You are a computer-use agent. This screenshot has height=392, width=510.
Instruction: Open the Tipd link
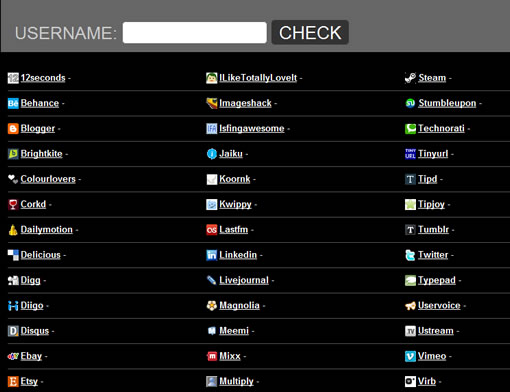[428, 179]
